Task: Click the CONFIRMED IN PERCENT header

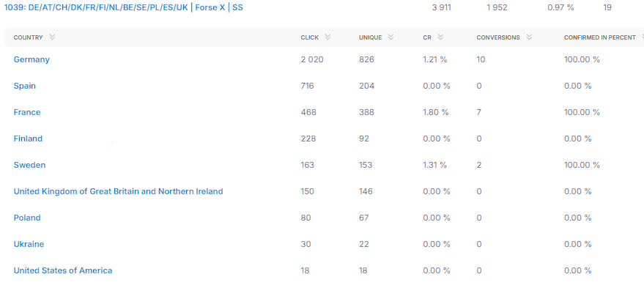Action: (x=599, y=37)
